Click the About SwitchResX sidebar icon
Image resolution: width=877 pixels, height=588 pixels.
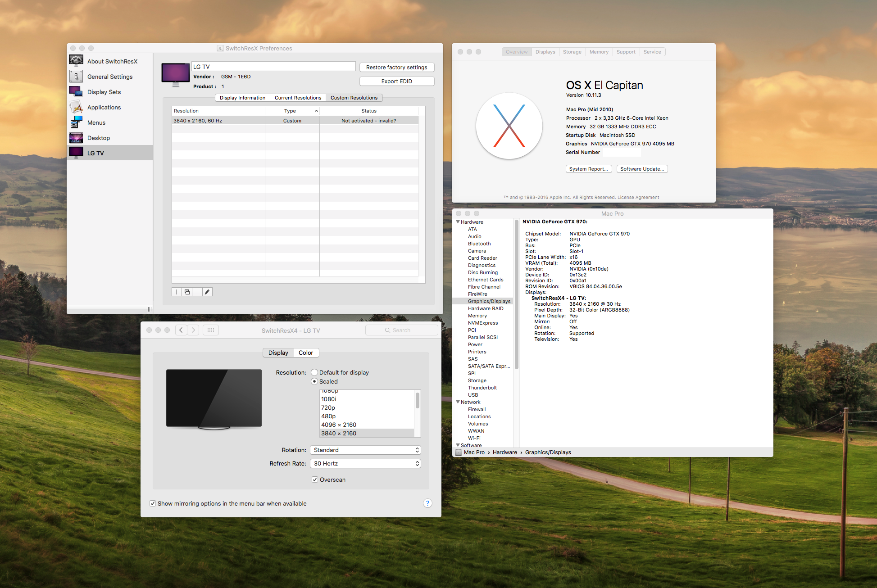76,61
